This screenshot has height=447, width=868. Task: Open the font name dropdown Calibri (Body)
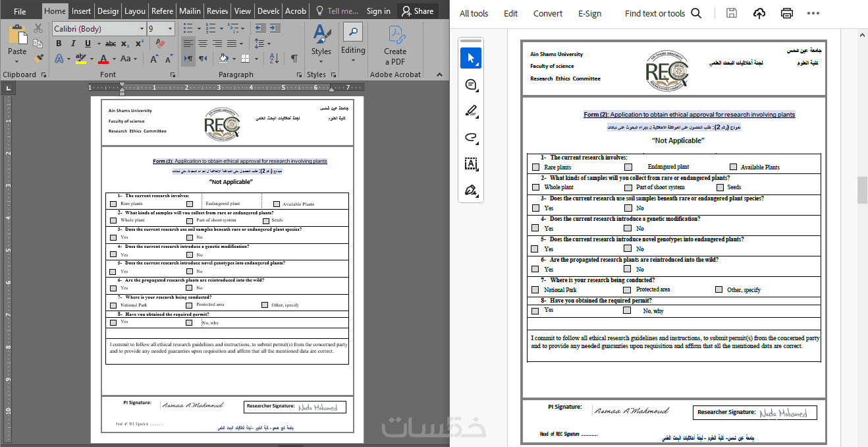(x=142, y=29)
